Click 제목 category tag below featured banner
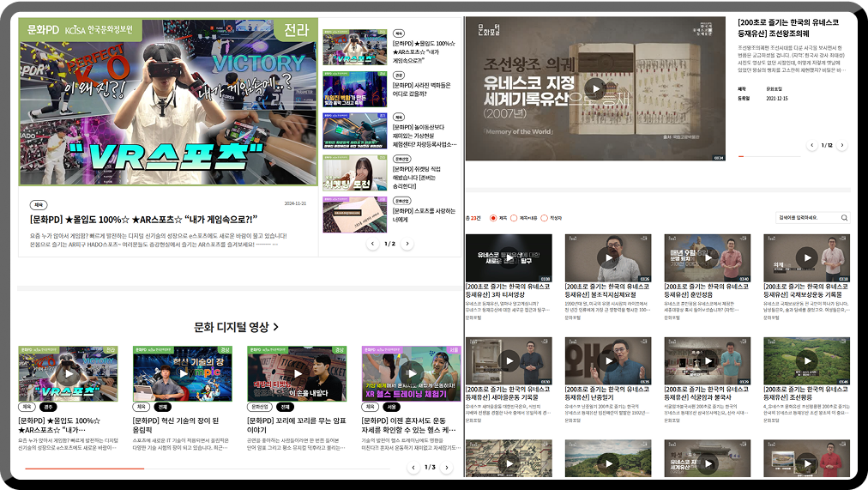868x490 pixels. (x=39, y=204)
